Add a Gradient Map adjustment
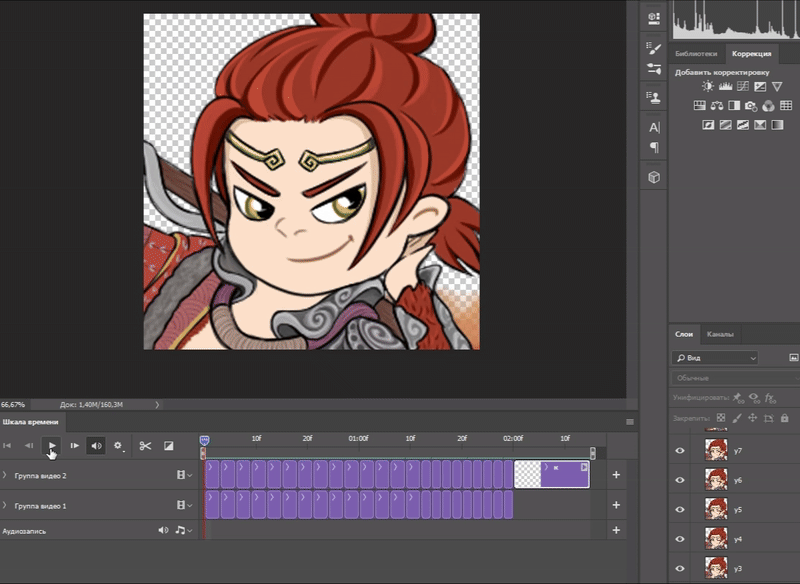This screenshot has height=584, width=800. point(777,124)
